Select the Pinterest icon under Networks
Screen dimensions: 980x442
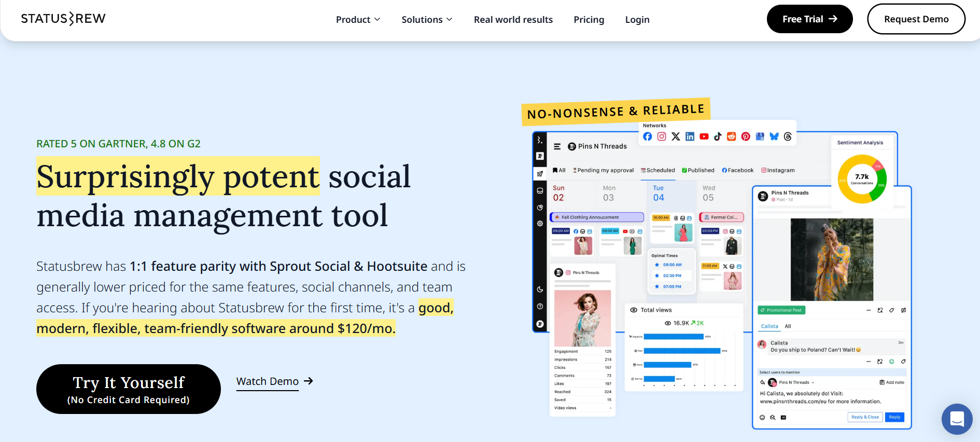point(746,136)
